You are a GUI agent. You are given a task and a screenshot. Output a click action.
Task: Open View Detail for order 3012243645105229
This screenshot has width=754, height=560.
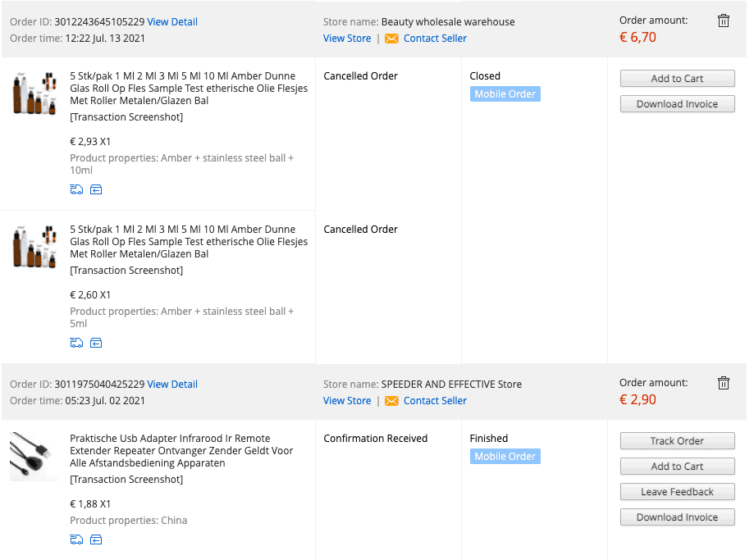click(x=172, y=21)
